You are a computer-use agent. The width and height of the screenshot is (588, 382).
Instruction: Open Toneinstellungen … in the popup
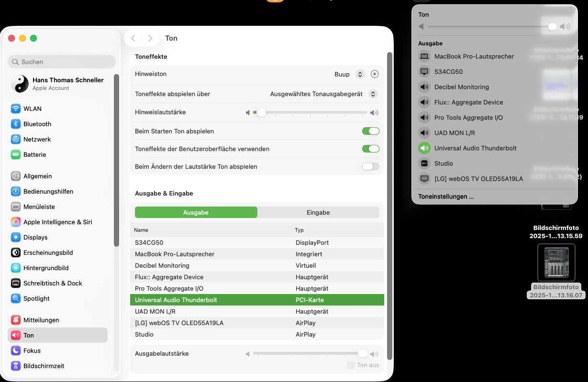pos(446,196)
